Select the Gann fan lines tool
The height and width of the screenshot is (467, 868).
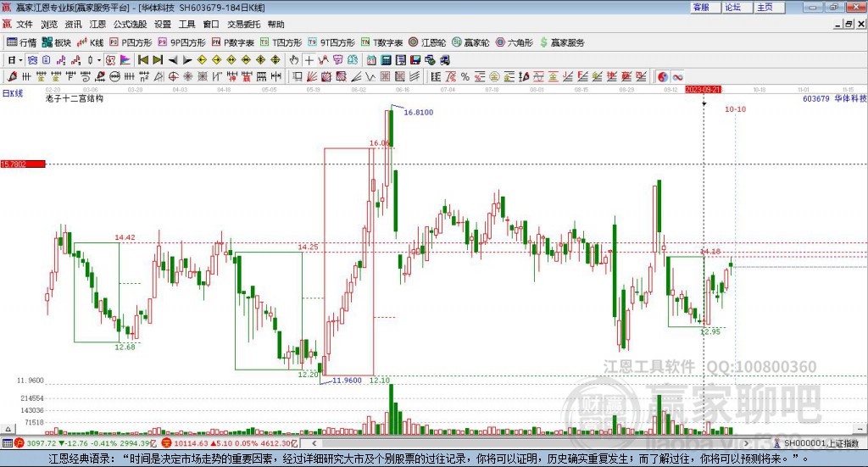coord(312,77)
